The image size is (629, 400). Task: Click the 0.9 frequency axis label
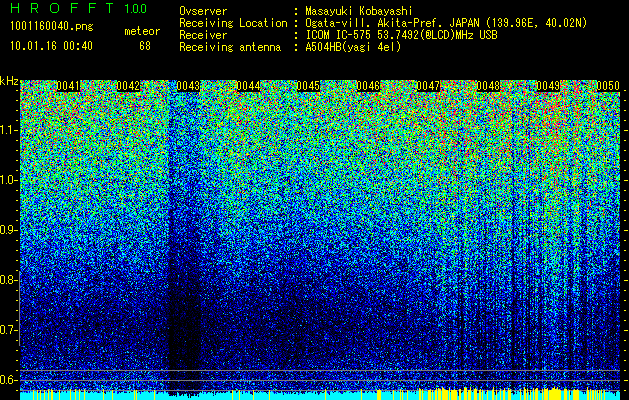click(x=8, y=230)
